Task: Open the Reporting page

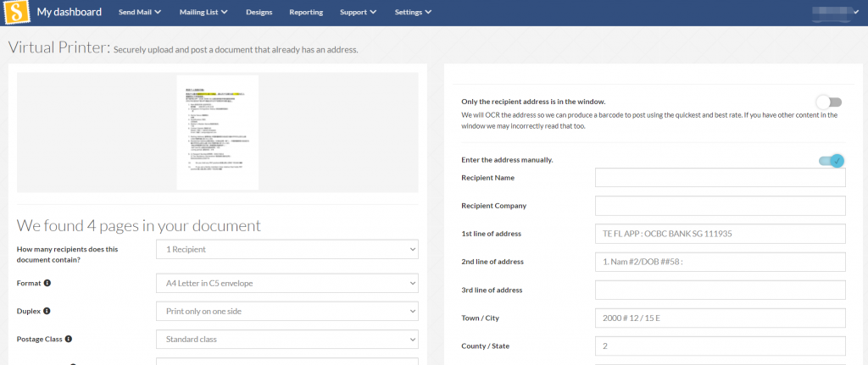Action: 306,12
